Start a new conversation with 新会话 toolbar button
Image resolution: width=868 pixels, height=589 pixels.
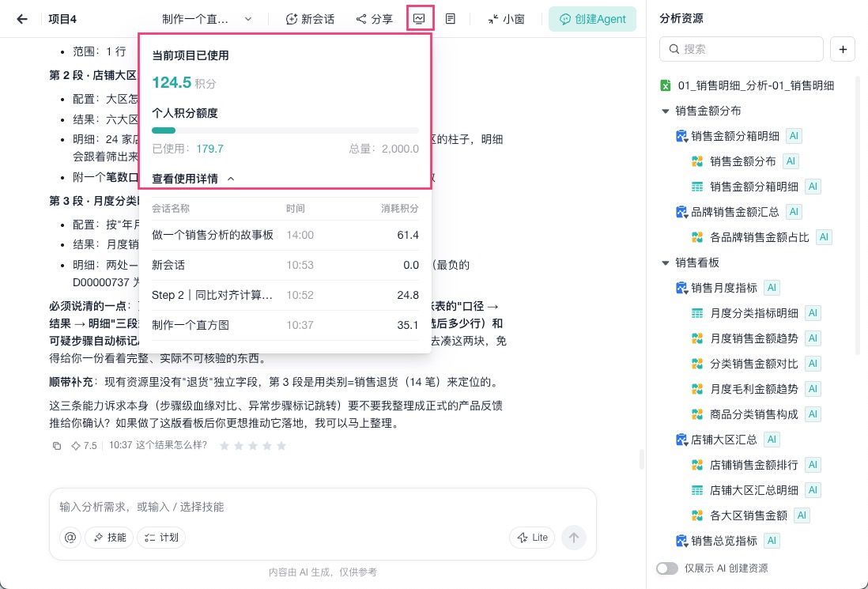click(310, 19)
